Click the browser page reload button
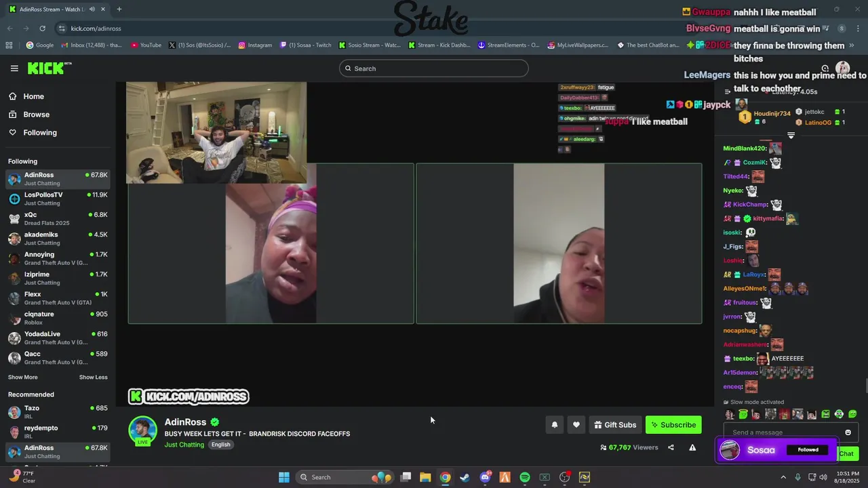 click(x=42, y=28)
